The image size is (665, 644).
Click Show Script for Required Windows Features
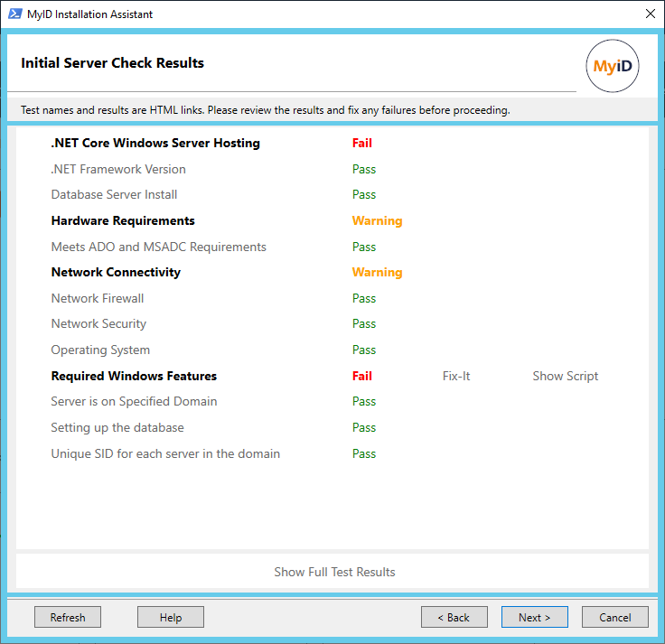point(565,376)
